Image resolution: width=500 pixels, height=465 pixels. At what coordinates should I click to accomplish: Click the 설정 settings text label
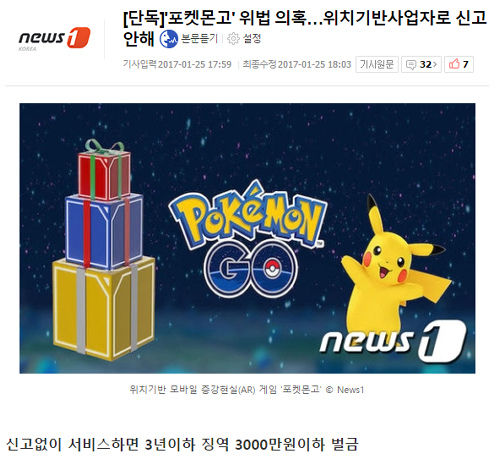point(252,39)
